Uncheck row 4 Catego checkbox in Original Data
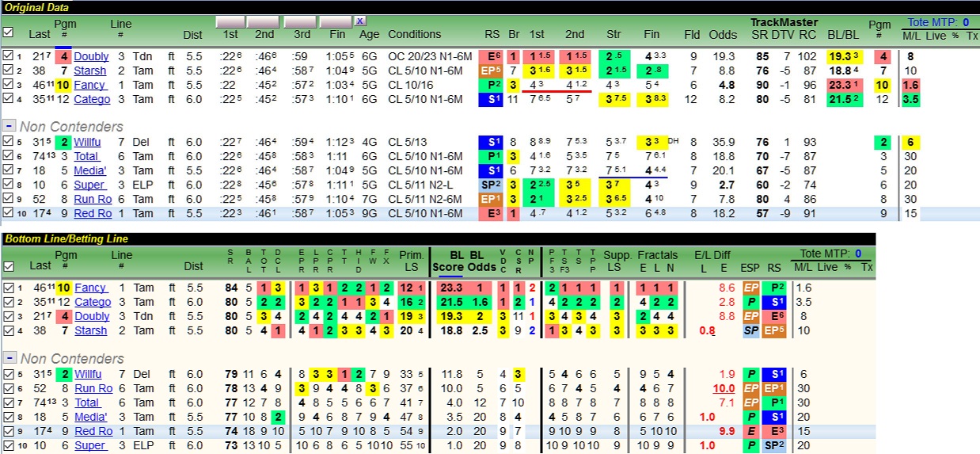 point(8,99)
